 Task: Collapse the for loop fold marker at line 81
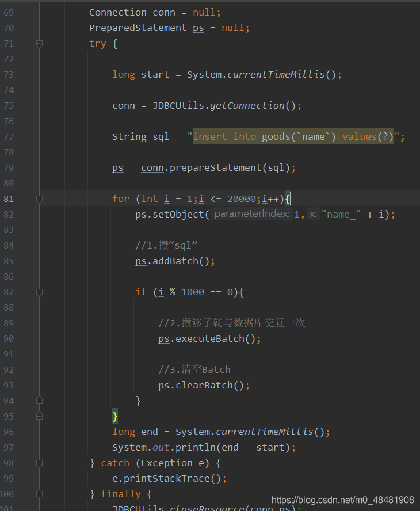click(x=39, y=199)
